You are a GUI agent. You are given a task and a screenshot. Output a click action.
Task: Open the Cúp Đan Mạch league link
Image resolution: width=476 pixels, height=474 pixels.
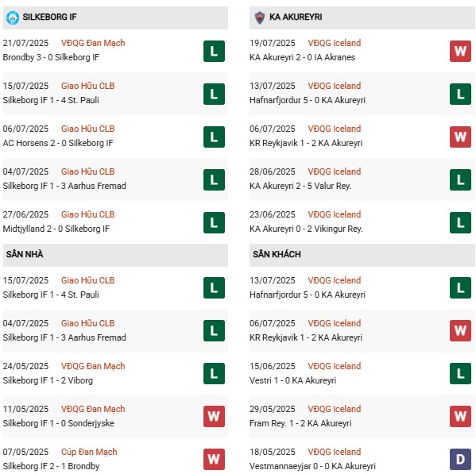(x=89, y=452)
